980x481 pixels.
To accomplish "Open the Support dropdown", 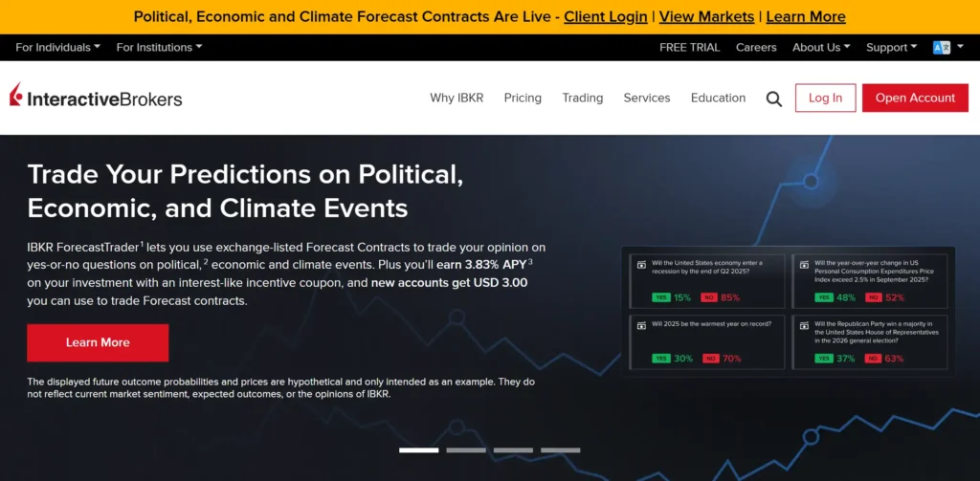I will pyautogui.click(x=891, y=48).
